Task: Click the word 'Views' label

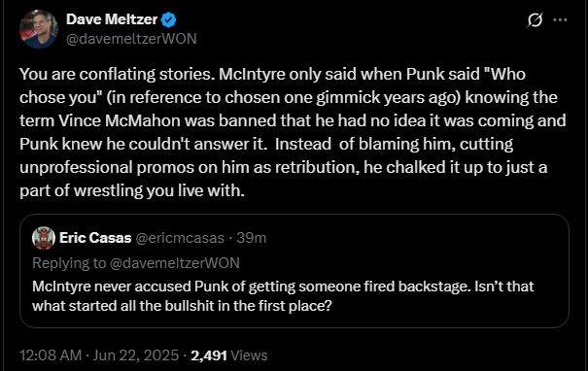Action: [249, 355]
